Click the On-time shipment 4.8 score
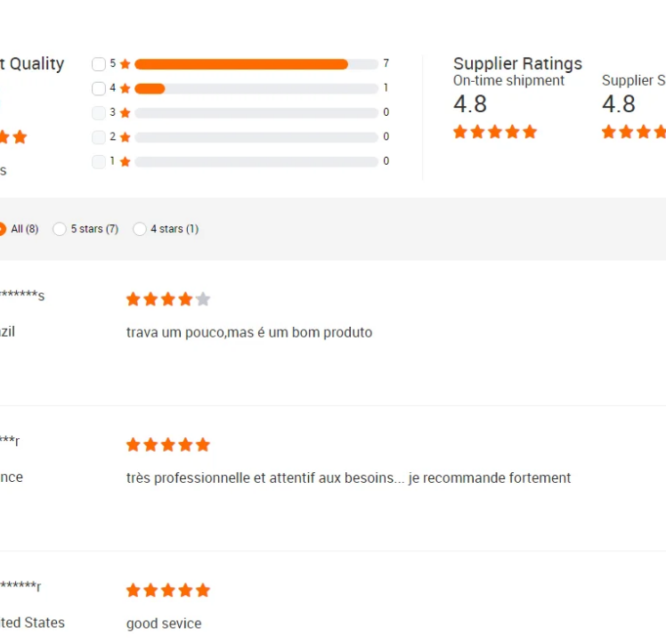Viewport: 666px width, 644px height. click(x=470, y=104)
